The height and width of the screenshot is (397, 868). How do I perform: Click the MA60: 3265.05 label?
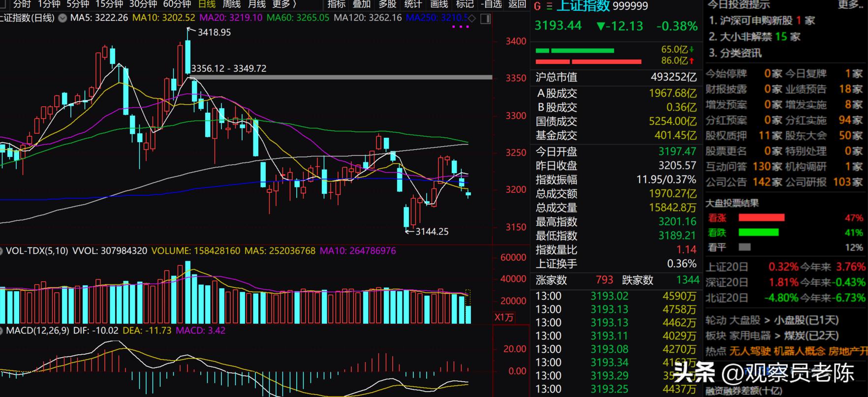pyautogui.click(x=298, y=18)
